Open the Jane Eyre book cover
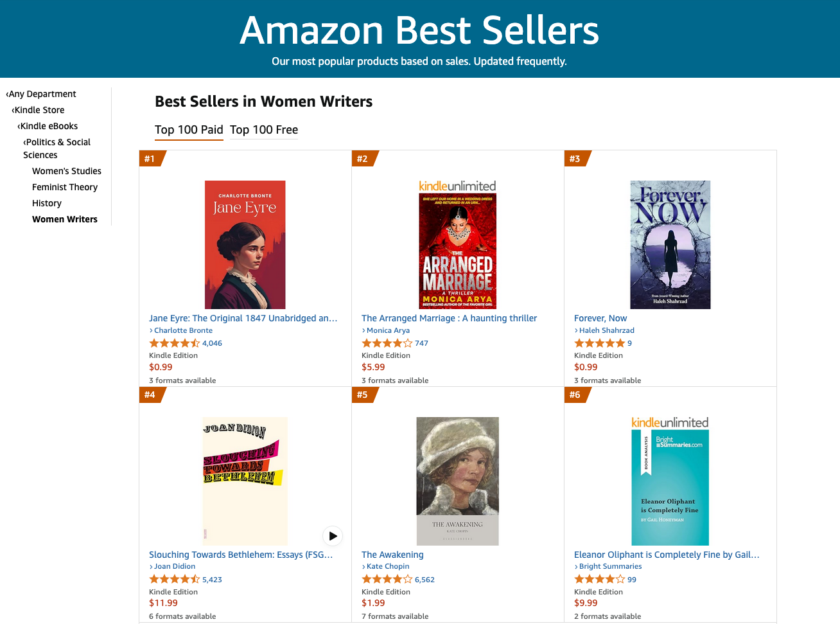 click(x=245, y=245)
